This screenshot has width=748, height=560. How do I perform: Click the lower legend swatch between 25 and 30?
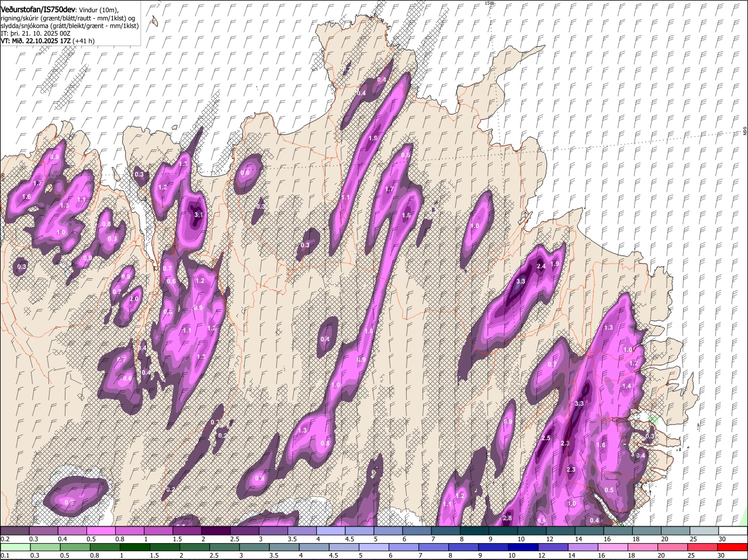point(703,547)
